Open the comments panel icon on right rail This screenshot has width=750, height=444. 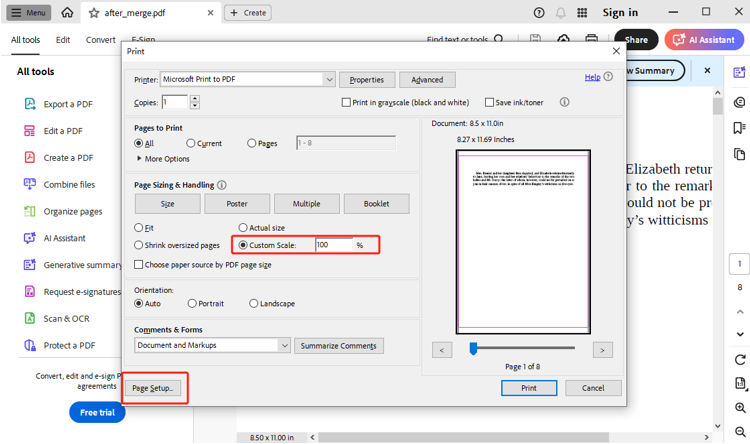point(739,102)
